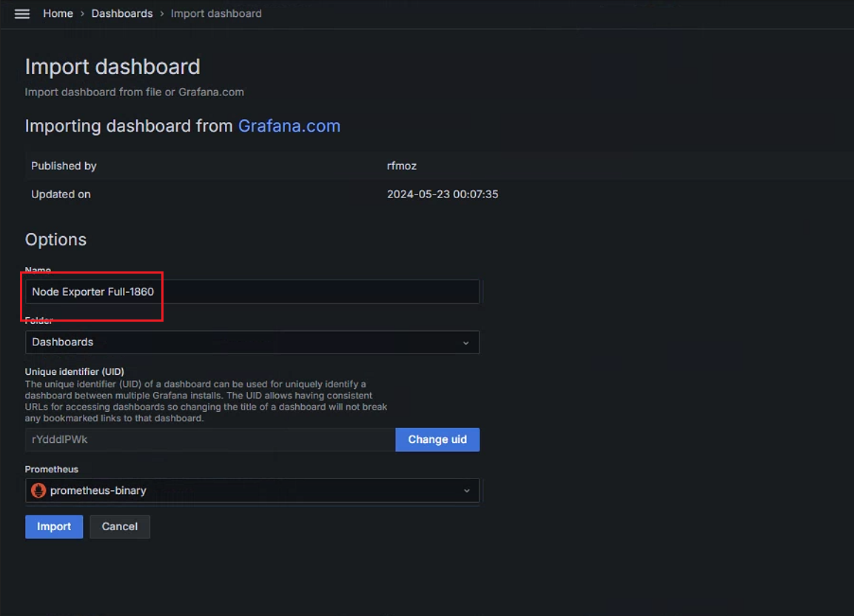Screen dimensions: 854x616
Task: Expand the Dashboards folder dropdown
Action: coord(252,342)
